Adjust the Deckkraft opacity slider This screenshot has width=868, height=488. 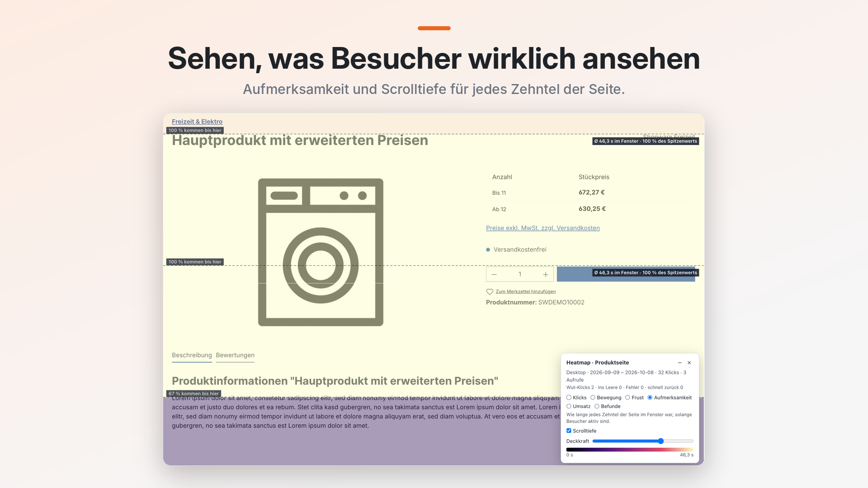[643, 441]
